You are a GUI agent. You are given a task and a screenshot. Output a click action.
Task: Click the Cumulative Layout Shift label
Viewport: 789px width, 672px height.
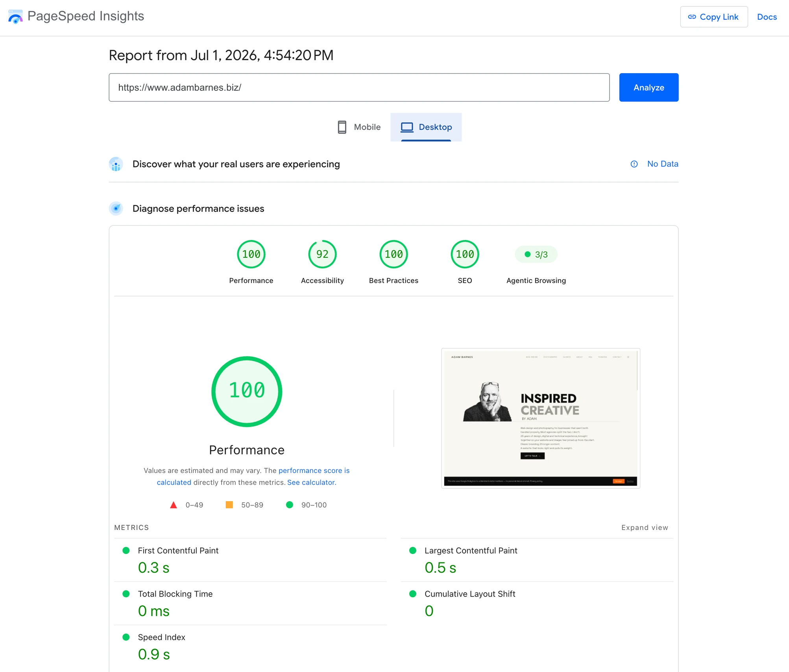pos(469,594)
